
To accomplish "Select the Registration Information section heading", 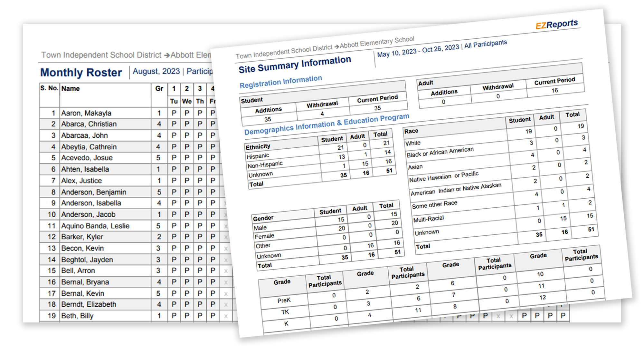I will tap(280, 82).
